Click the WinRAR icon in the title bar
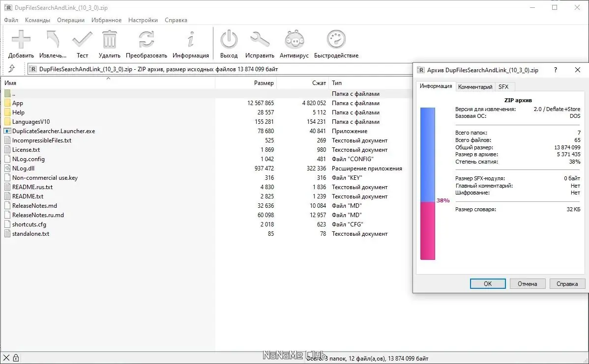589x364 pixels. click(8, 7)
